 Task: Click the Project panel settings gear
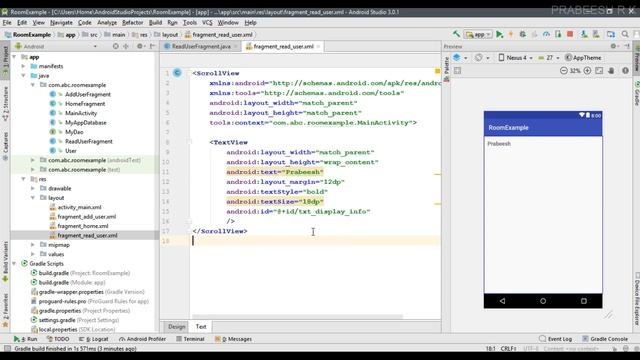(140, 46)
